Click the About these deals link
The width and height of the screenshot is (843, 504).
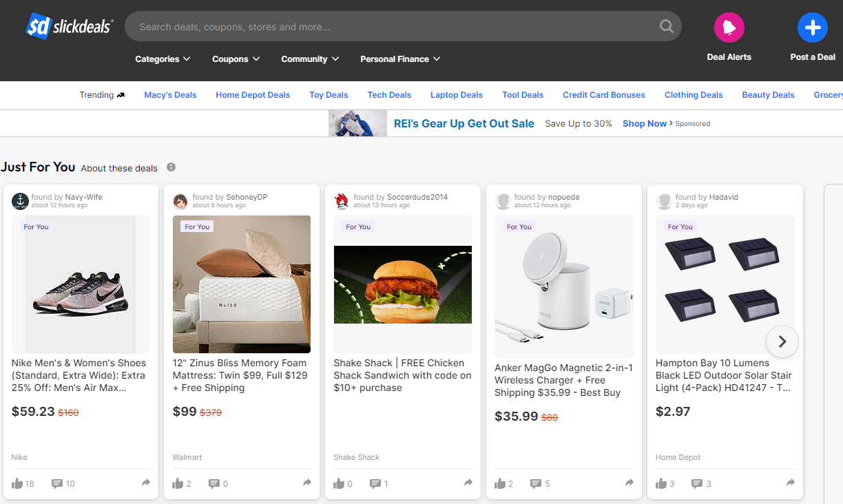pyautogui.click(x=119, y=168)
